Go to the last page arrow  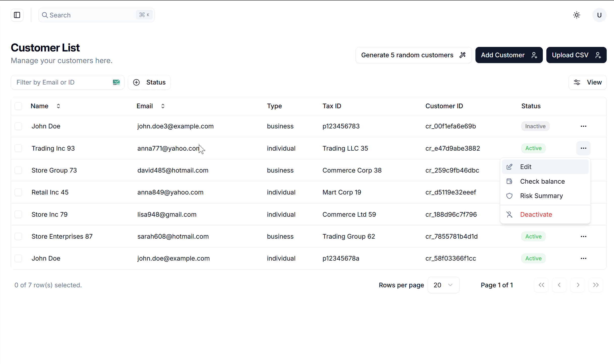point(596,285)
